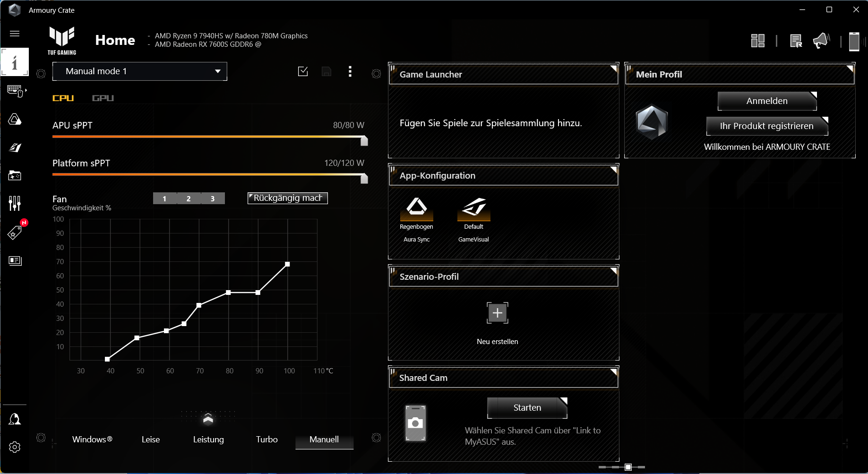
Task: Click the fan curve point at 80°C
Action: 228,293
